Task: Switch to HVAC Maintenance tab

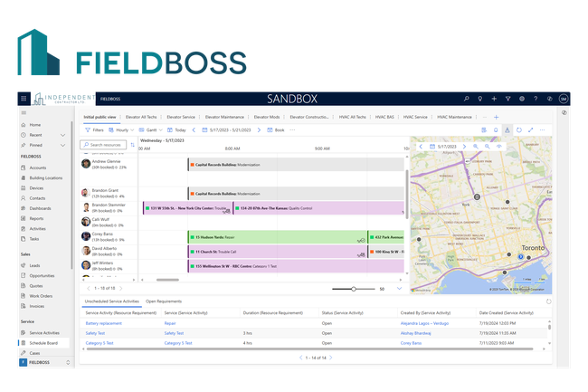Action: tap(454, 117)
